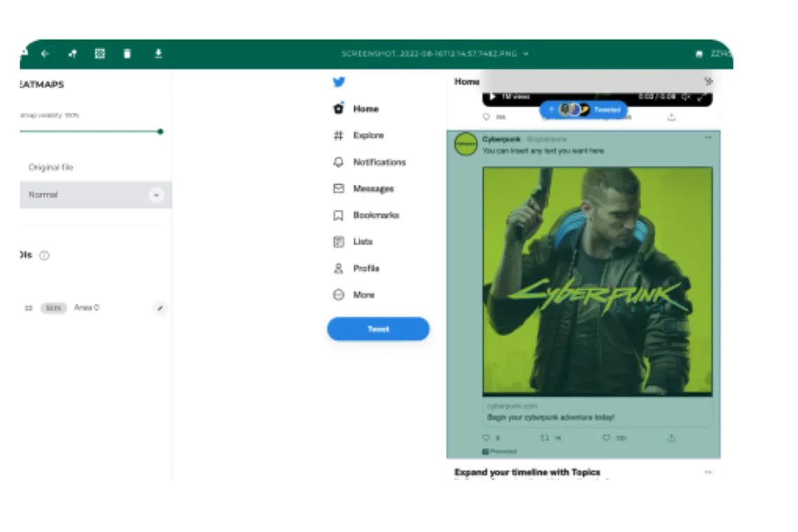The width and height of the screenshot is (798, 532).
Task: Click the trash delete icon in the toolbar
Action: tap(127, 53)
